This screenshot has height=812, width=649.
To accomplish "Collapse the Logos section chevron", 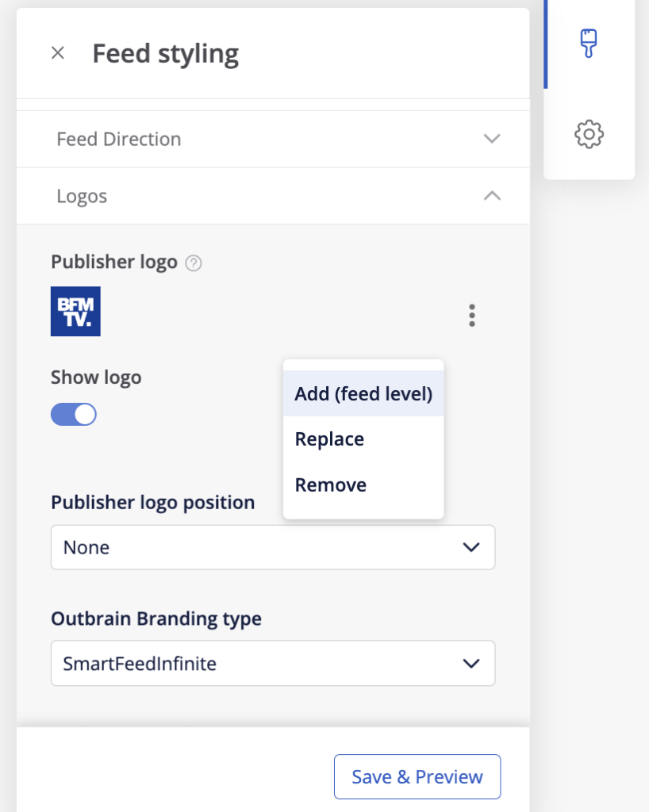I will coord(492,196).
